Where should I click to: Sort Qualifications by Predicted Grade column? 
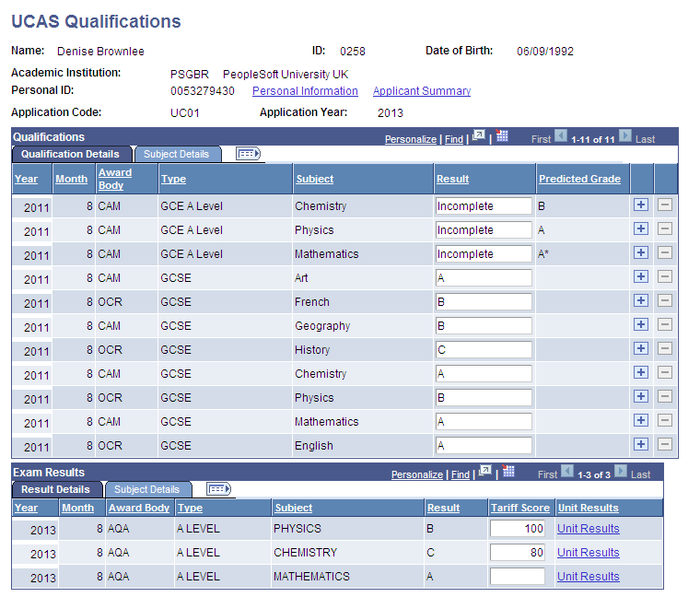(x=579, y=179)
